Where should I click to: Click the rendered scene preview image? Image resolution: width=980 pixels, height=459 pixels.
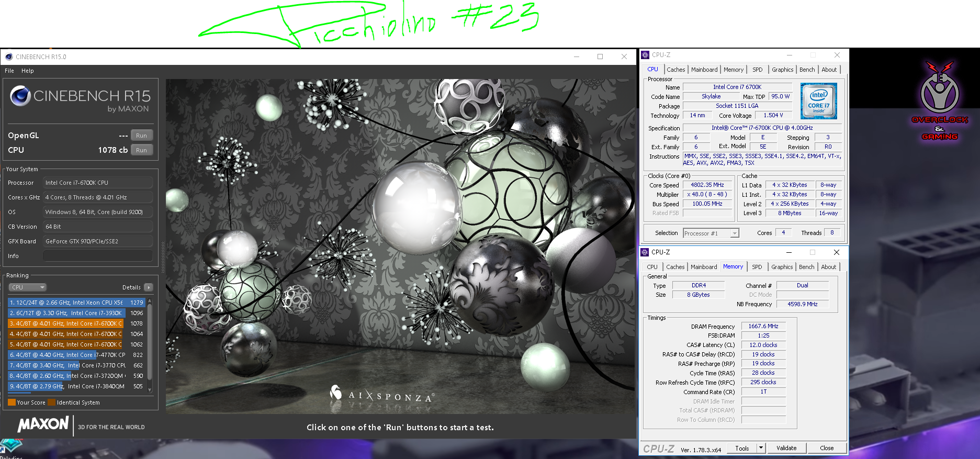coord(400,246)
